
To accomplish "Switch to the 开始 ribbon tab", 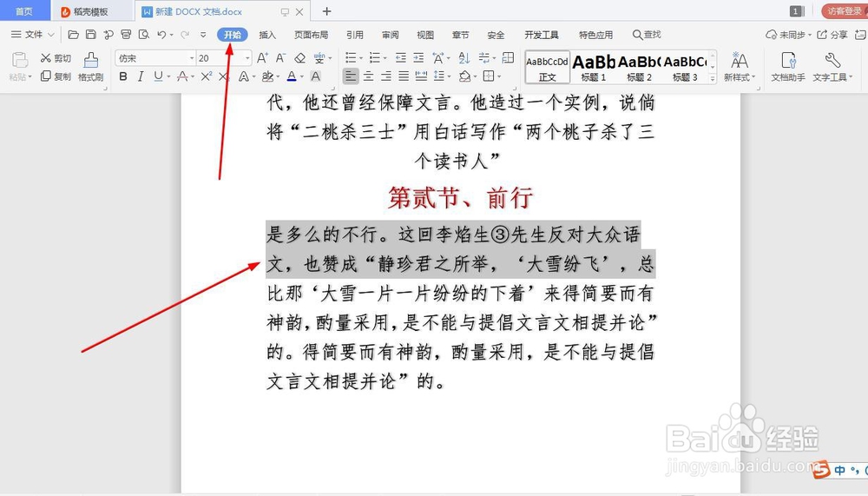I will (x=233, y=35).
